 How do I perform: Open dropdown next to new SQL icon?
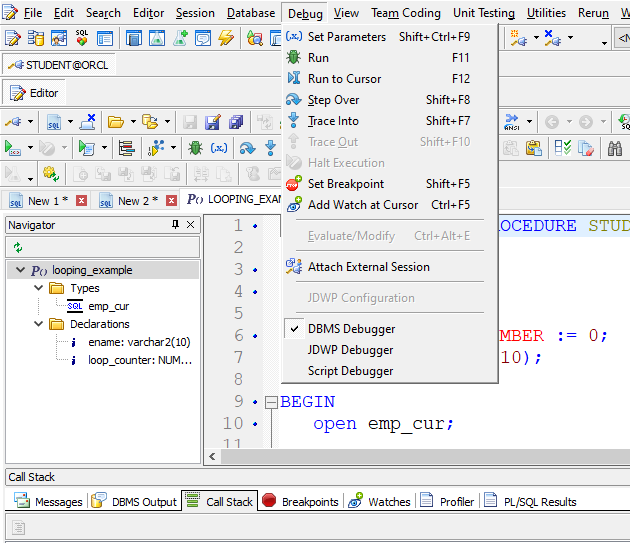70,121
